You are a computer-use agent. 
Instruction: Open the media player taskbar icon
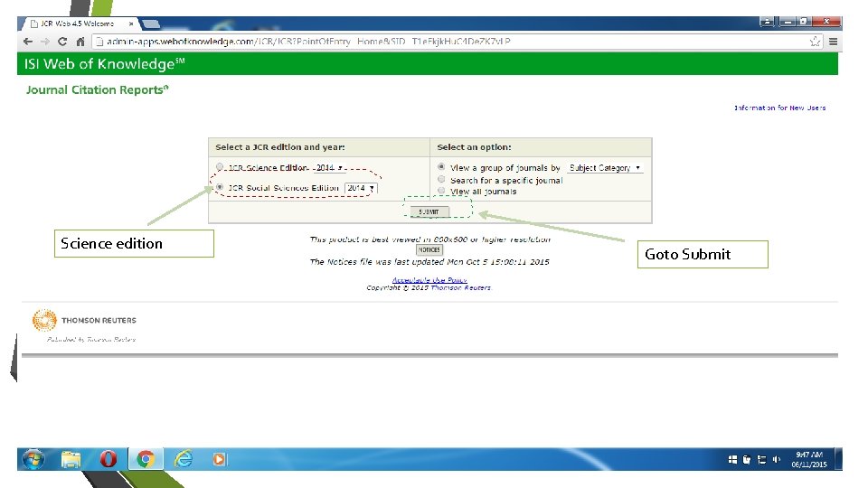219,459
